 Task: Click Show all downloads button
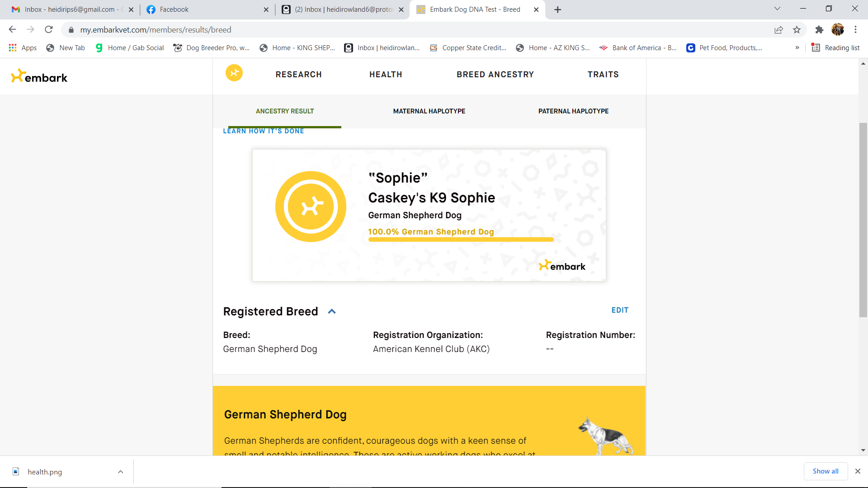point(826,471)
